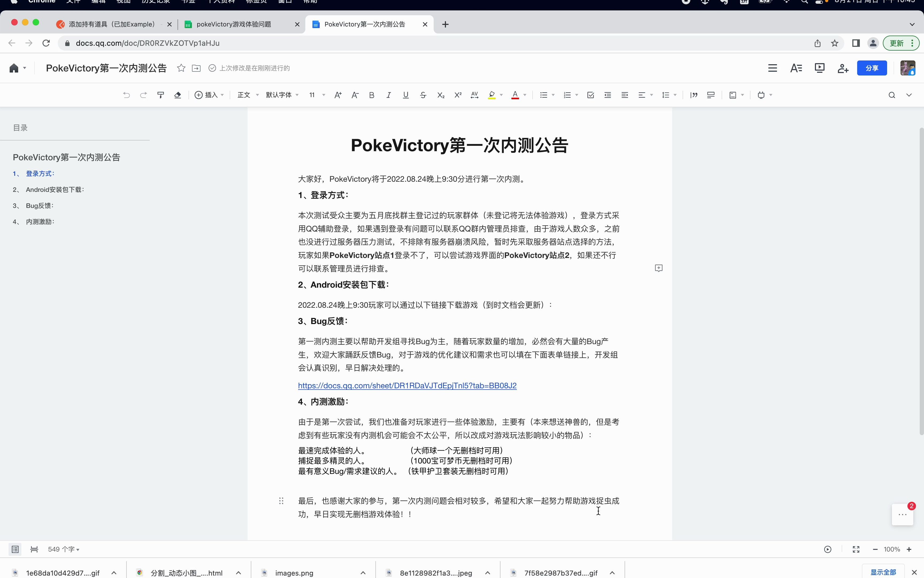Toggle superscript formatting

(x=458, y=95)
